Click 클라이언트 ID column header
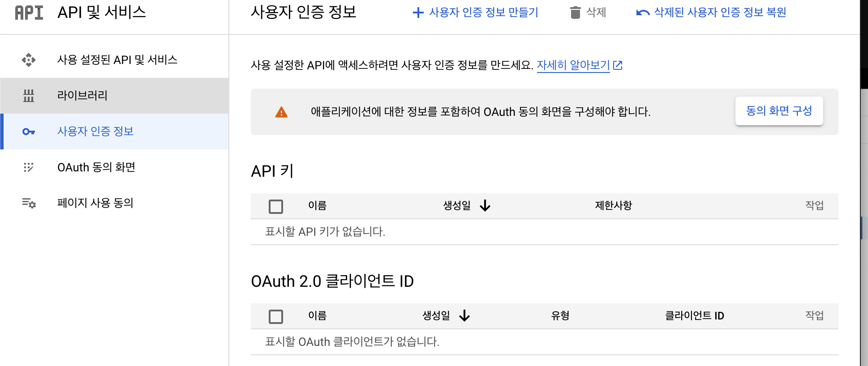 coord(694,316)
